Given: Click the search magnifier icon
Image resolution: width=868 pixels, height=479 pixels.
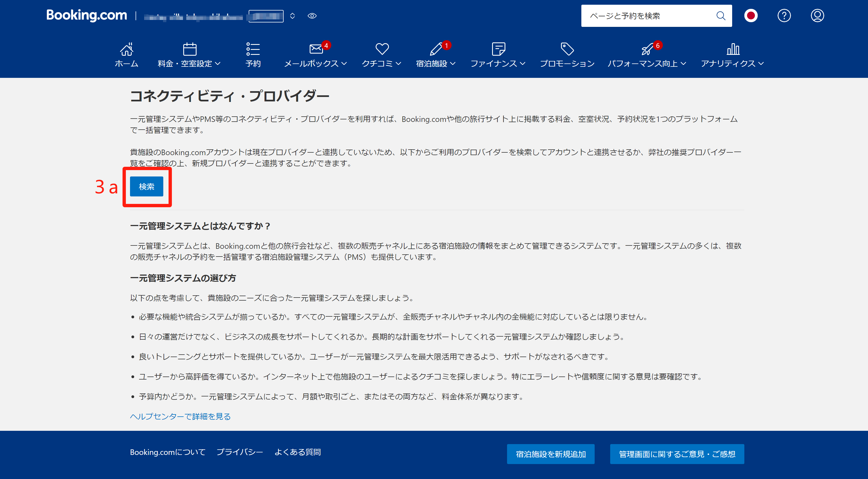Looking at the screenshot, I should [721, 16].
